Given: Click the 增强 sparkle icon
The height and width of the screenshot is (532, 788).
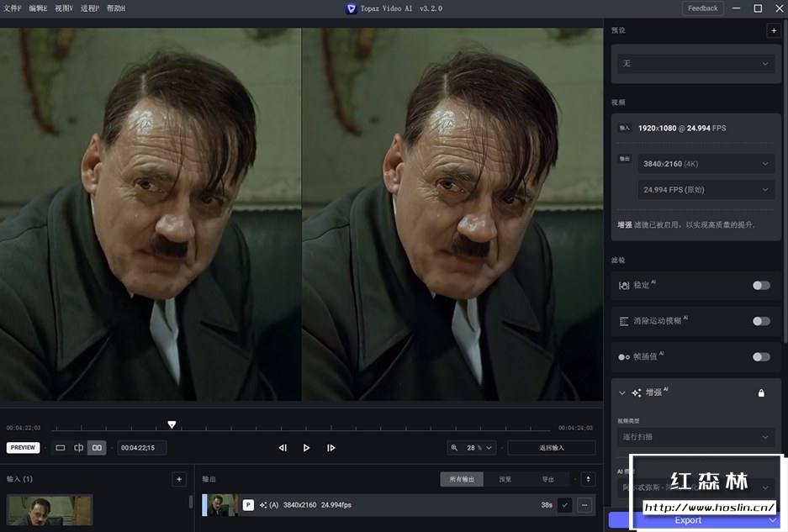Looking at the screenshot, I should 637,392.
